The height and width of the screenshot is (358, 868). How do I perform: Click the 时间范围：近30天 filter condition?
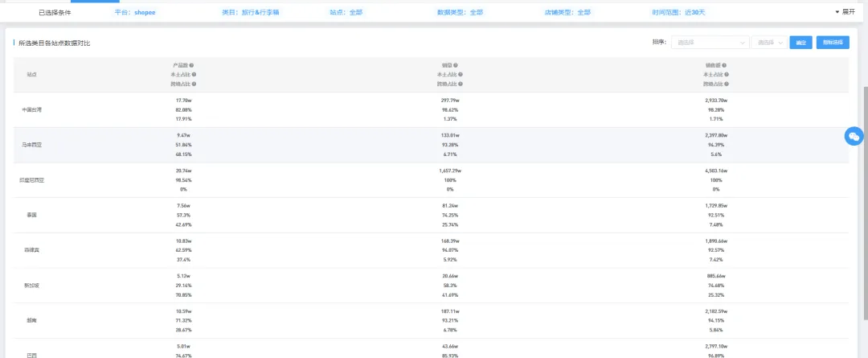pyautogui.click(x=678, y=12)
